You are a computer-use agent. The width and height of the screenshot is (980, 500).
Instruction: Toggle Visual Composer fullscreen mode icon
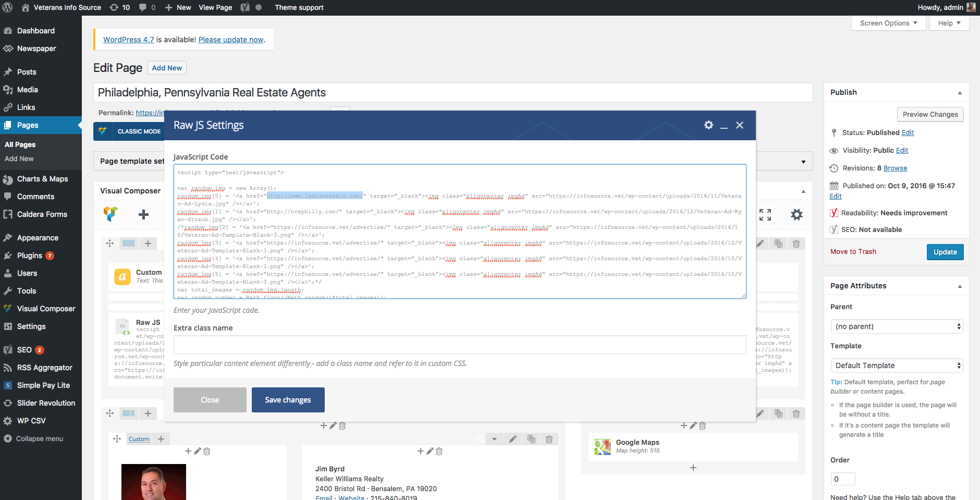click(x=765, y=214)
